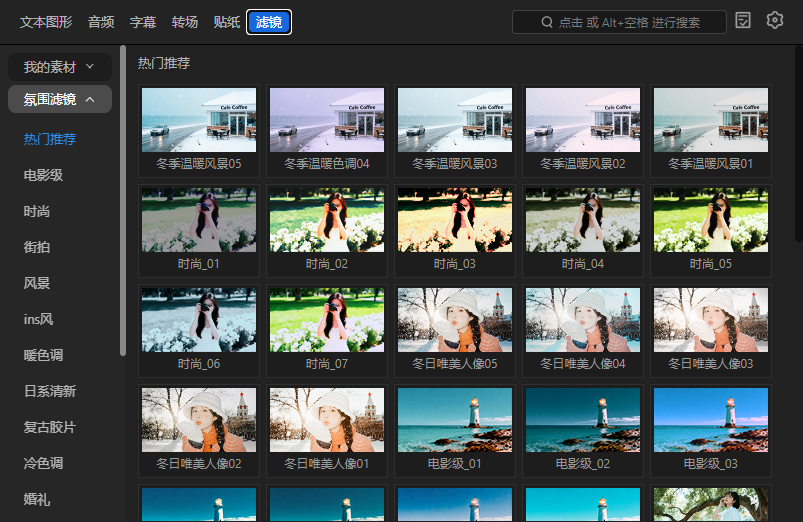Select the 贴纸 tab
The width and height of the screenshot is (803, 522).
(226, 22)
